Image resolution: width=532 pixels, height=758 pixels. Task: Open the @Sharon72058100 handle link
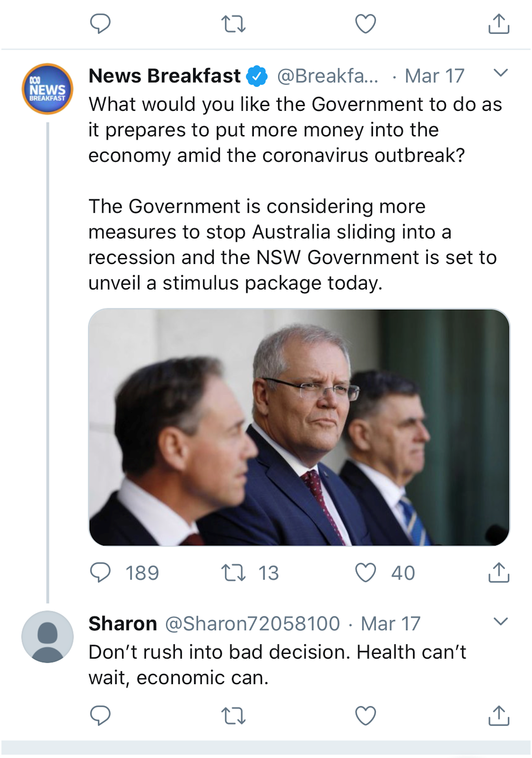pos(252,624)
